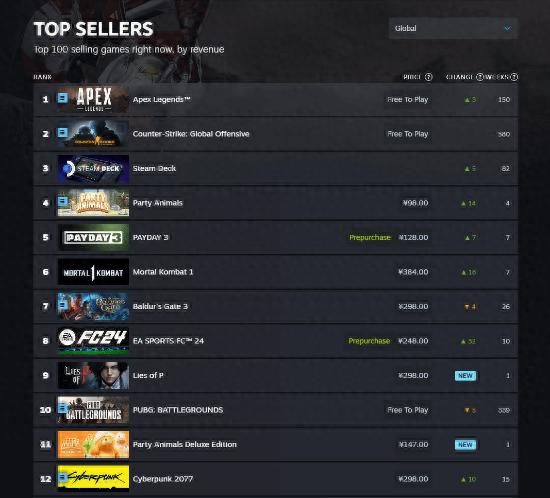Screen dimensions: 550x498
Task: Click blue list icon on PUBG thumbnail
Action: click(63, 408)
